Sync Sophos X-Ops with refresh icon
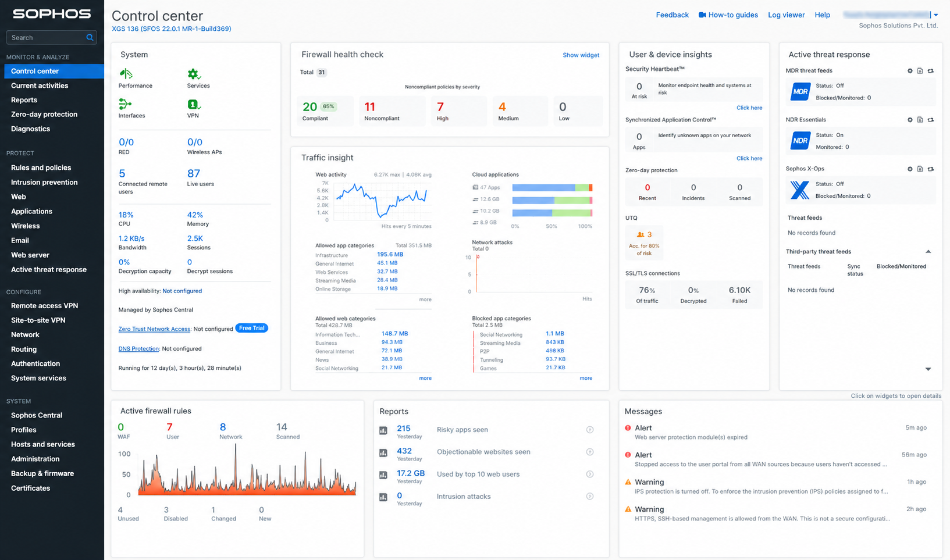Image resolution: width=950 pixels, height=560 pixels. coord(930,169)
